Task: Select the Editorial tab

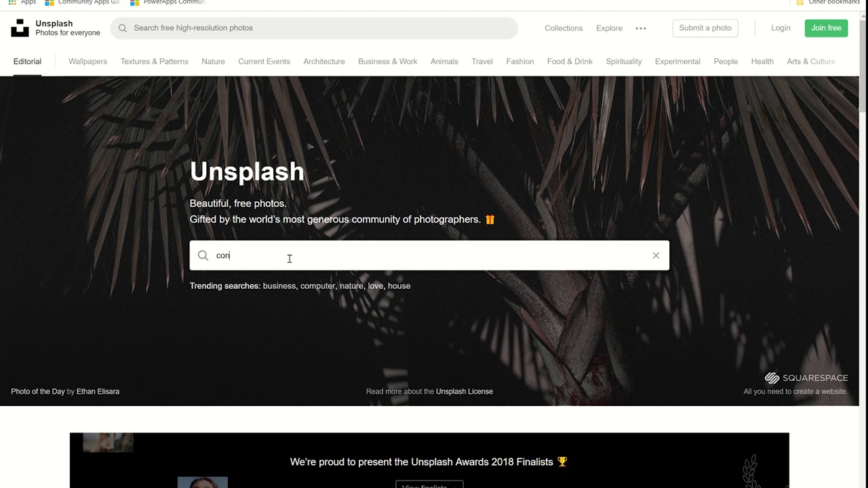Action: [x=27, y=62]
